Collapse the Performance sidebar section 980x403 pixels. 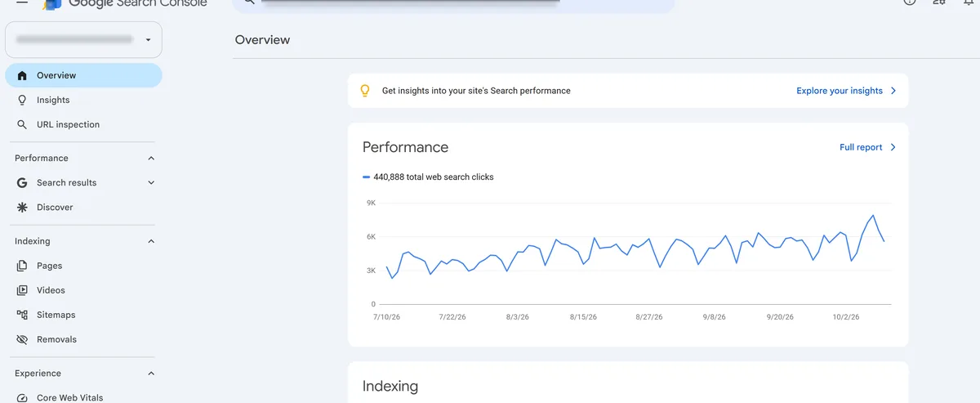pos(151,158)
